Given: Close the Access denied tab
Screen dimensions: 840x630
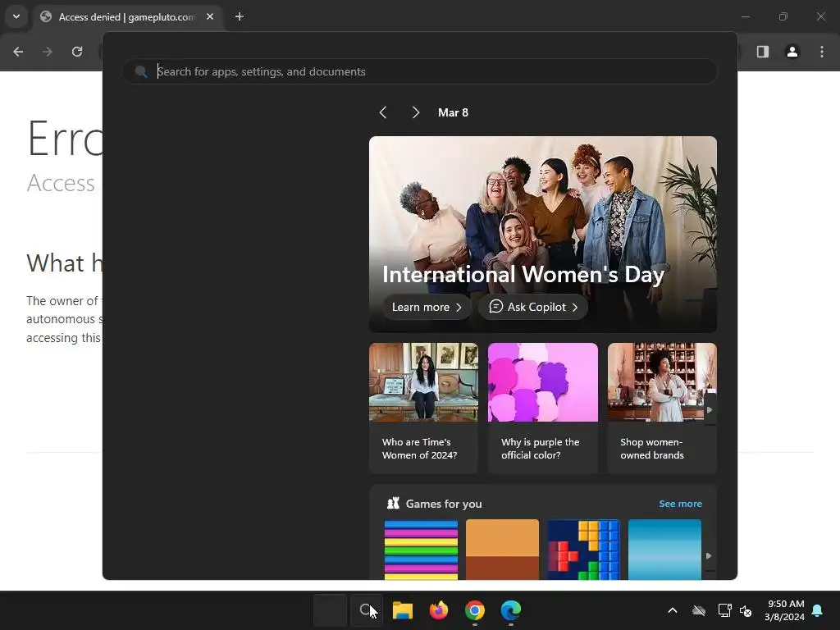Looking at the screenshot, I should pyautogui.click(x=210, y=16).
